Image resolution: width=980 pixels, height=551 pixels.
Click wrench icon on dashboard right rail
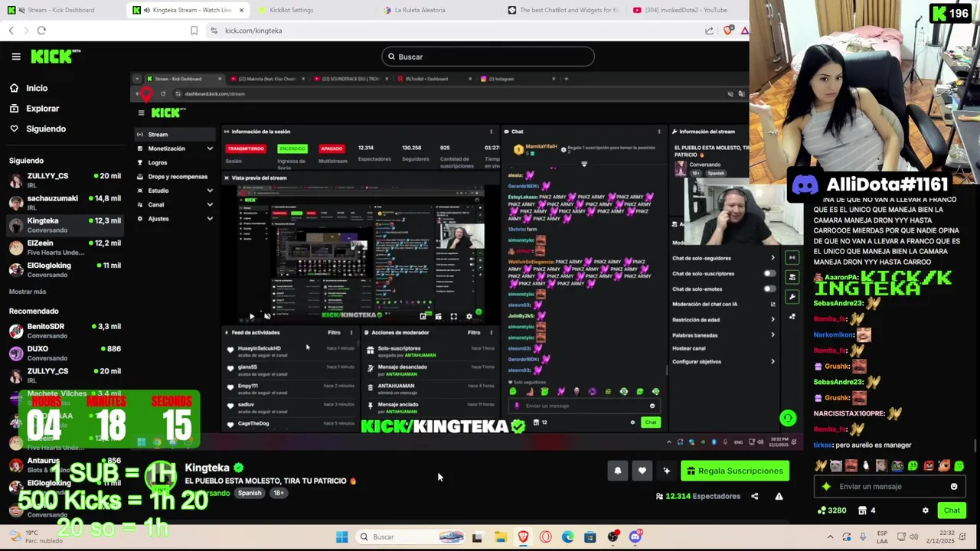tap(792, 297)
